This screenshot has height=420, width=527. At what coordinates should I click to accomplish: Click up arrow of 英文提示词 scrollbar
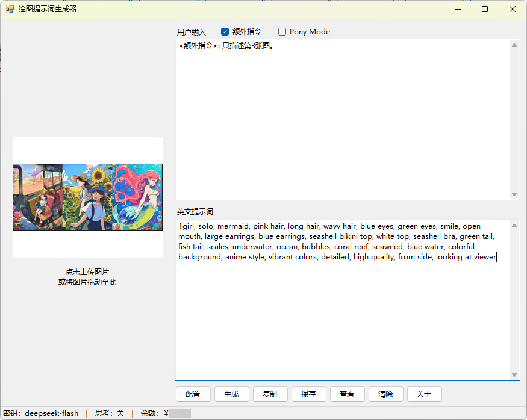click(x=514, y=226)
